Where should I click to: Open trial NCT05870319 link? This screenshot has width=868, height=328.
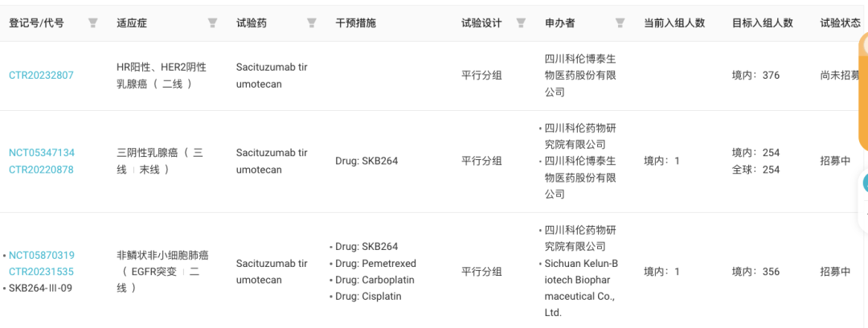(x=42, y=255)
